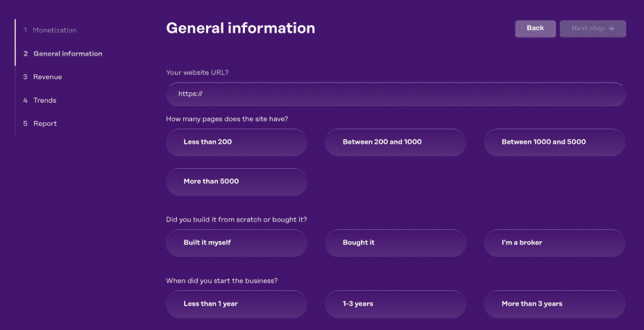Image resolution: width=644 pixels, height=330 pixels.
Task: Choose Between 200 and 1000 pages
Action: coord(395,142)
